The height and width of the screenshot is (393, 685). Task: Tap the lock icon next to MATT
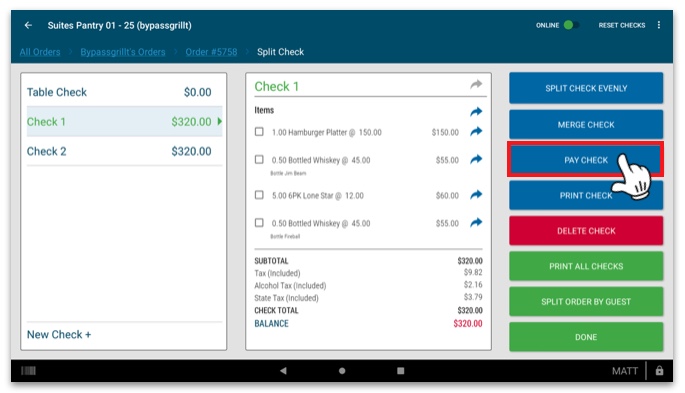tap(659, 370)
